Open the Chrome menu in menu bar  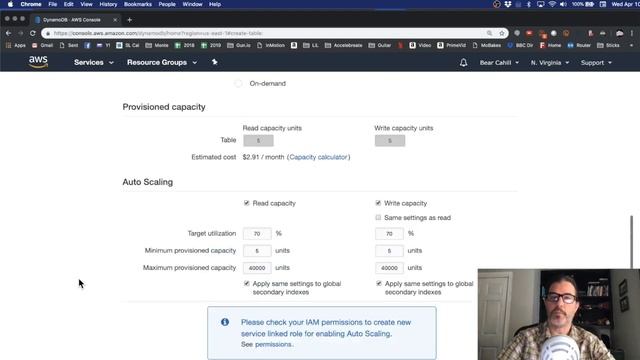(x=31, y=4)
